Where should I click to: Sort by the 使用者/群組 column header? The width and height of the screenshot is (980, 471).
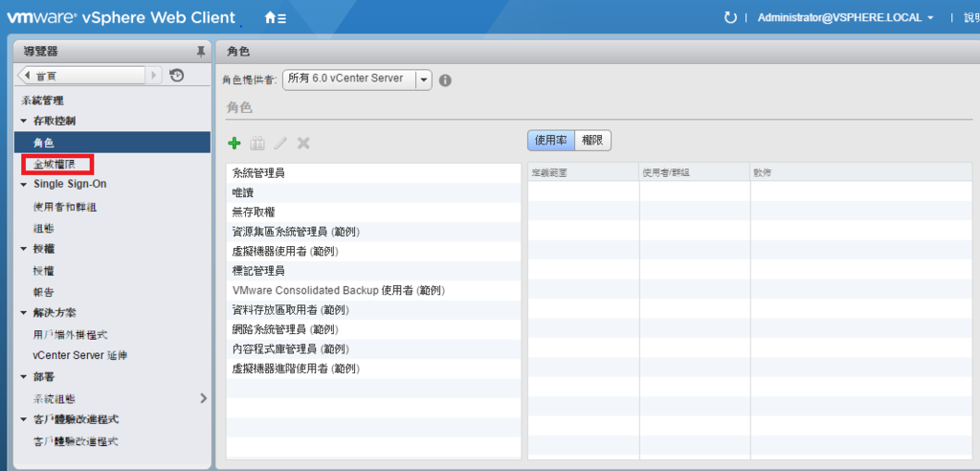pos(695,172)
